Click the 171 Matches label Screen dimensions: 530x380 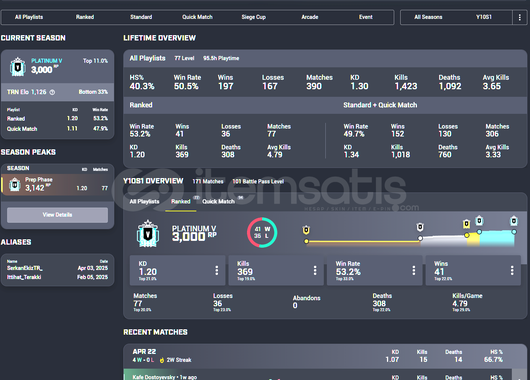point(208,182)
